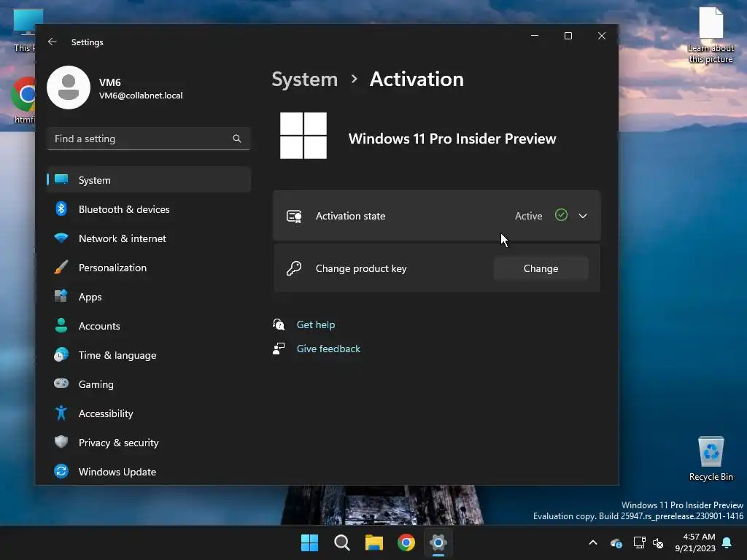
Task: Click the Give feedback person icon
Action: tap(279, 349)
